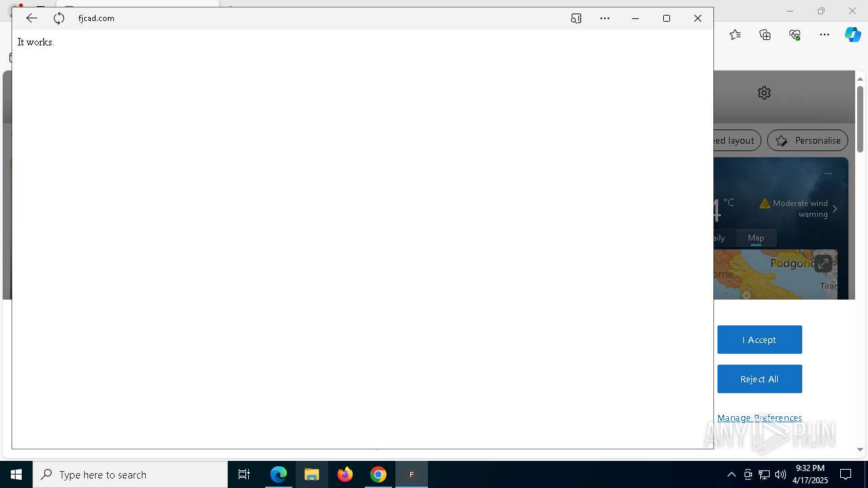This screenshot has height=488, width=868.
Task: Open Edge settings and more menu
Action: [x=825, y=35]
